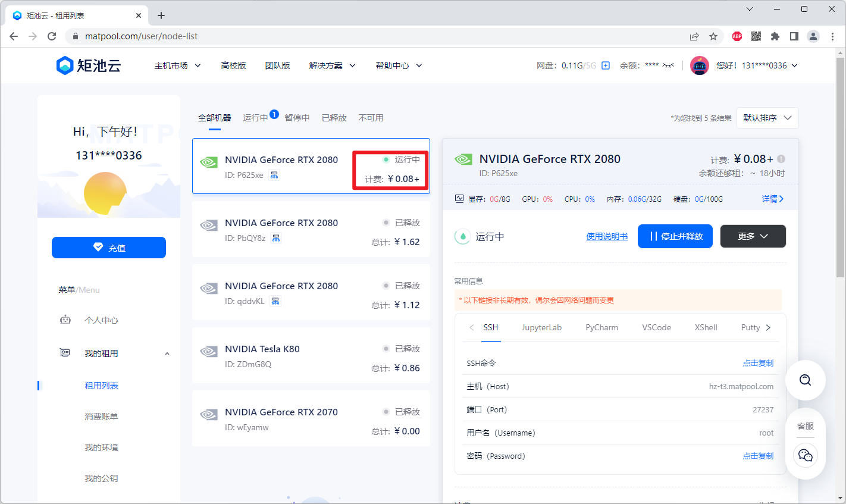846x504 pixels.
Task: Open a new browser tab
Action: (x=161, y=15)
